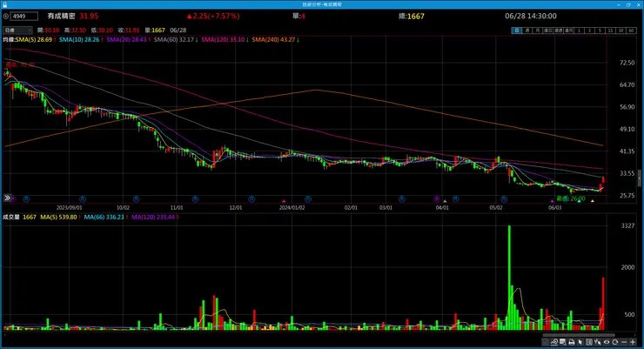Open the chart search magnifier icon
644x349 pixels.
pyautogui.click(x=563, y=342)
